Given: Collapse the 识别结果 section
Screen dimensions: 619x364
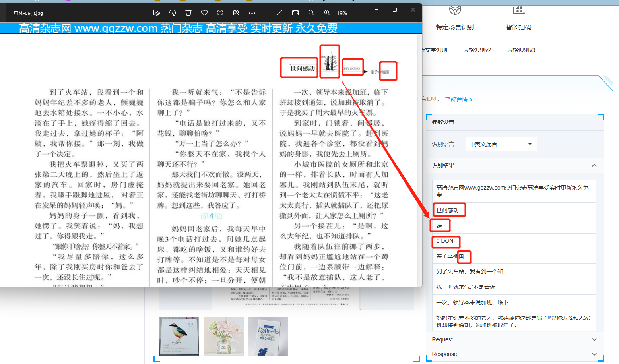Looking at the screenshot, I should (x=594, y=165).
